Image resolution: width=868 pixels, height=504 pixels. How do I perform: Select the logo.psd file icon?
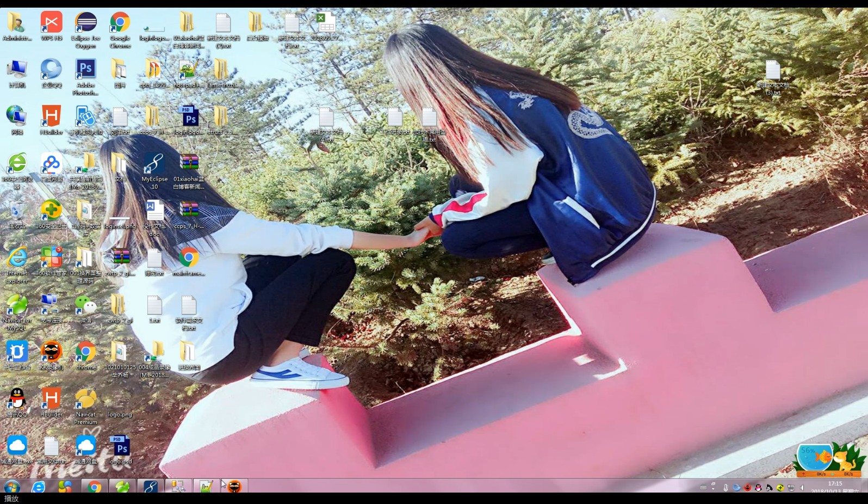[120, 450]
